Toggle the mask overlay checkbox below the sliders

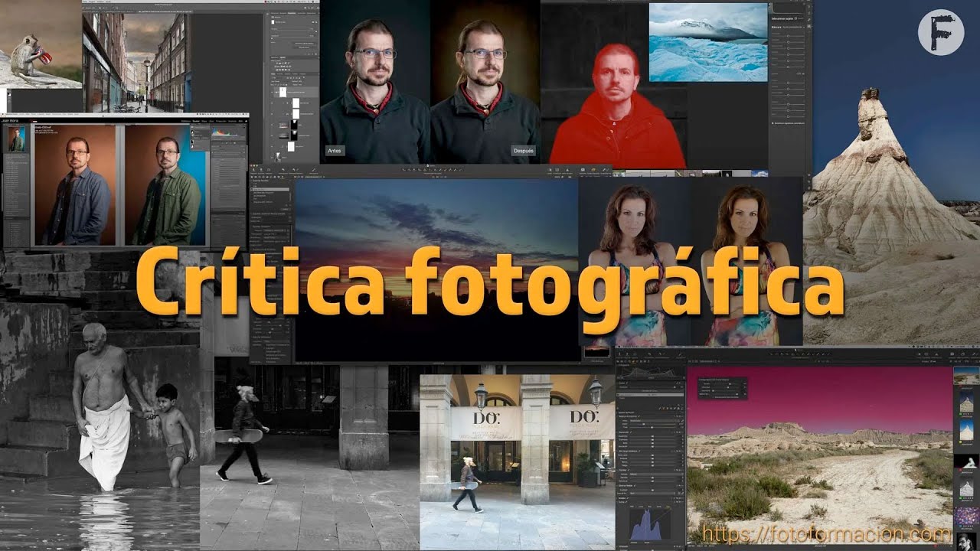point(774,122)
